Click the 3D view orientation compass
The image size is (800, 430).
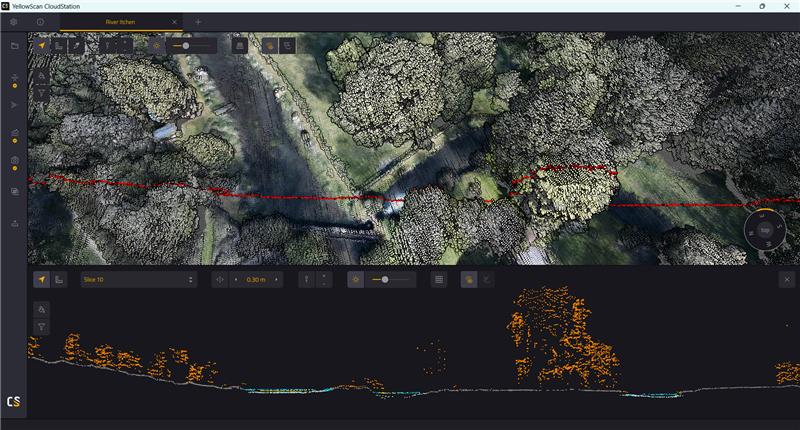point(764,229)
